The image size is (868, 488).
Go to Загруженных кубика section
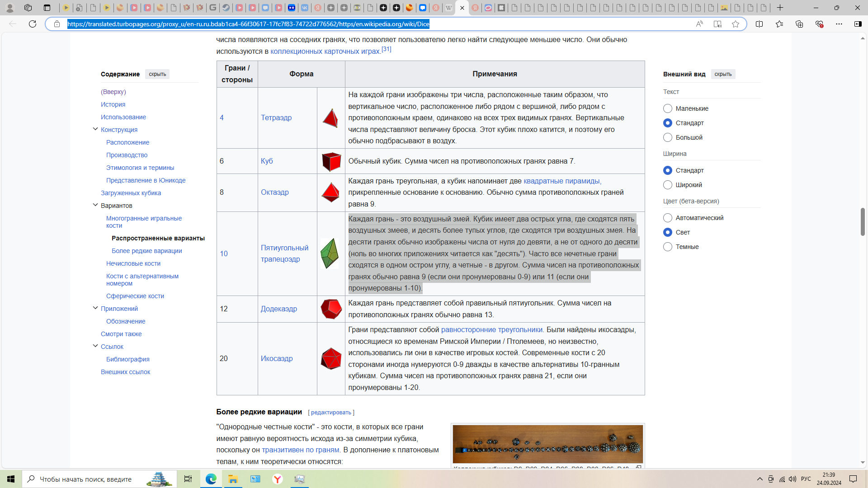[131, 193]
